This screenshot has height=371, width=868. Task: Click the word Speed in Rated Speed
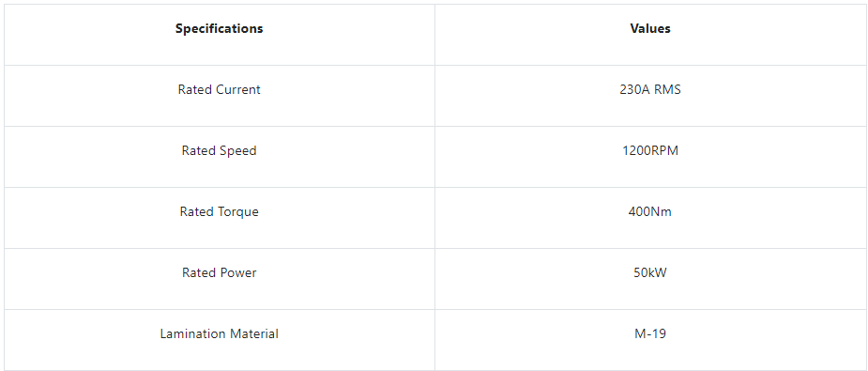[x=238, y=150]
